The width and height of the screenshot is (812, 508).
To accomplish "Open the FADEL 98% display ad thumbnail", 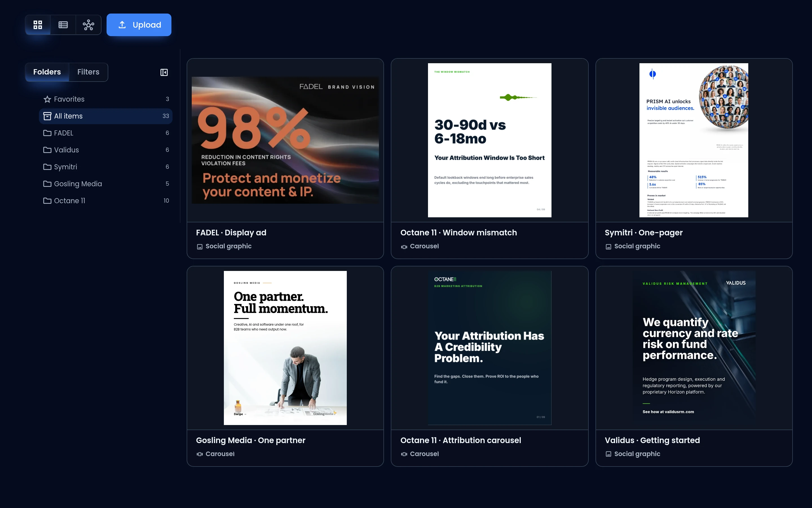I will tap(285, 140).
